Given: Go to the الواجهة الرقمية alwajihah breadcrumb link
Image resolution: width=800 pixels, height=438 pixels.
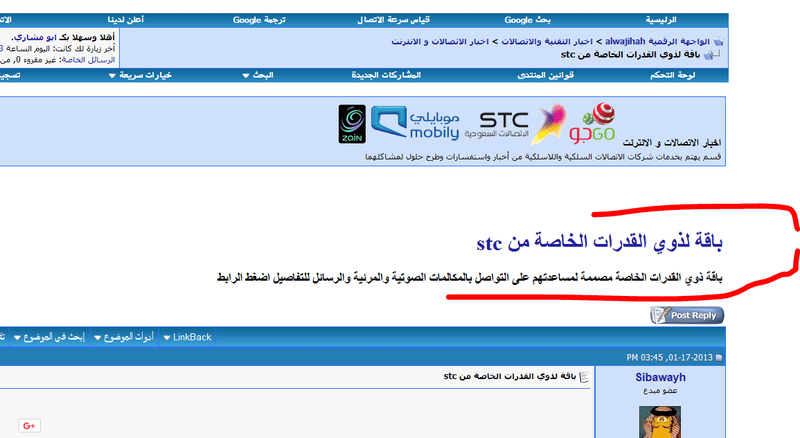Looking at the screenshot, I should 657,41.
